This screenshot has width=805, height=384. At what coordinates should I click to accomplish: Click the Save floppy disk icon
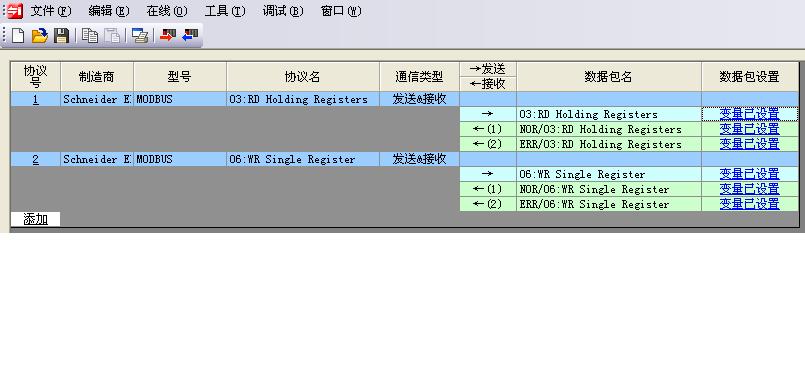click(x=61, y=35)
